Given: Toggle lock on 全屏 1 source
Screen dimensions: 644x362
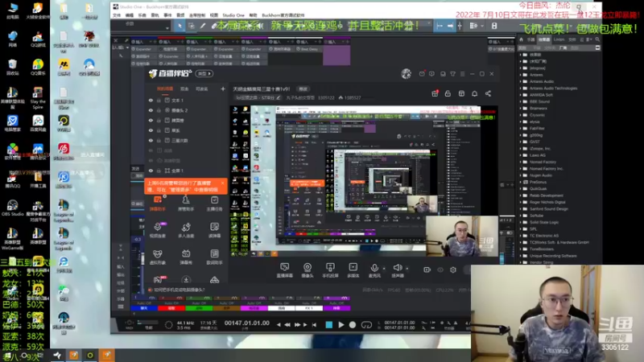Looking at the screenshot, I should tap(159, 171).
